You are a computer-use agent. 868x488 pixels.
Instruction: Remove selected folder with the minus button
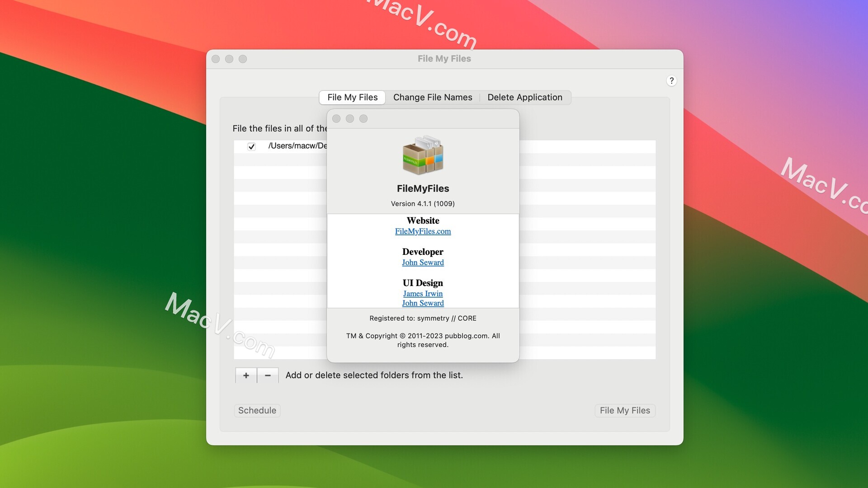coord(268,375)
